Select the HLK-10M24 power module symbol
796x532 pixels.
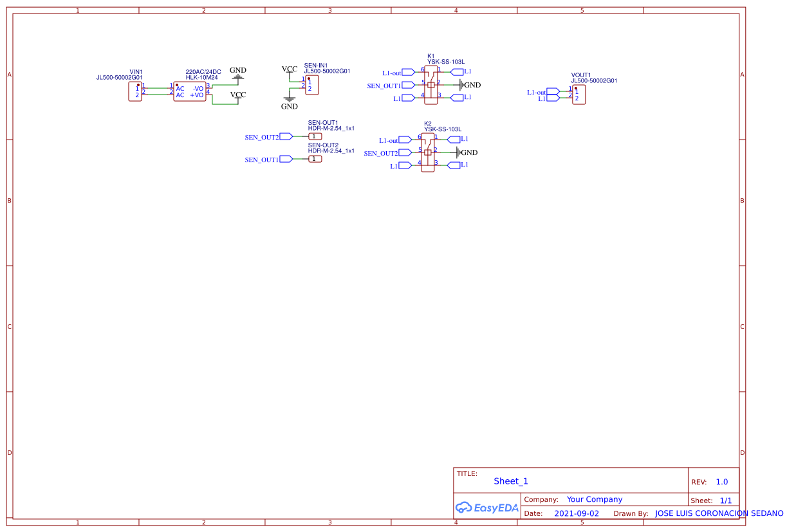(x=190, y=90)
